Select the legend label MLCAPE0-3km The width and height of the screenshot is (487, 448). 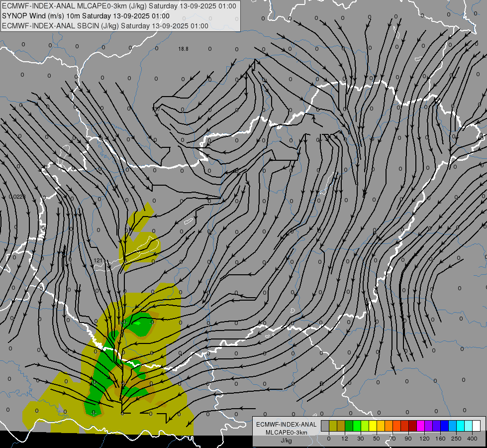click(x=286, y=433)
